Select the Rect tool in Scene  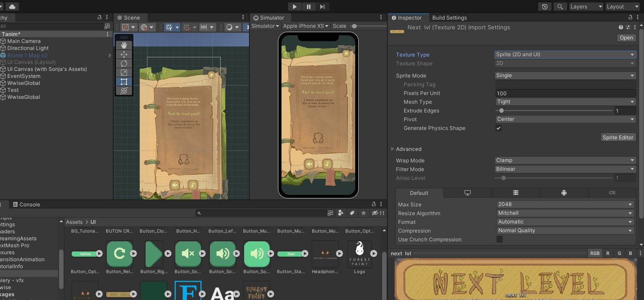click(124, 81)
